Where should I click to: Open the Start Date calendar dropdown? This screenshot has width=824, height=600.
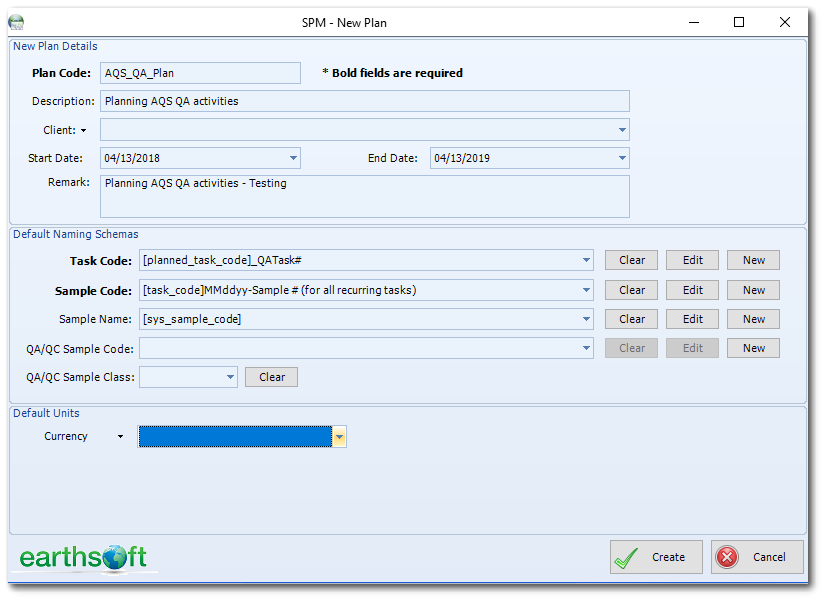coord(293,158)
